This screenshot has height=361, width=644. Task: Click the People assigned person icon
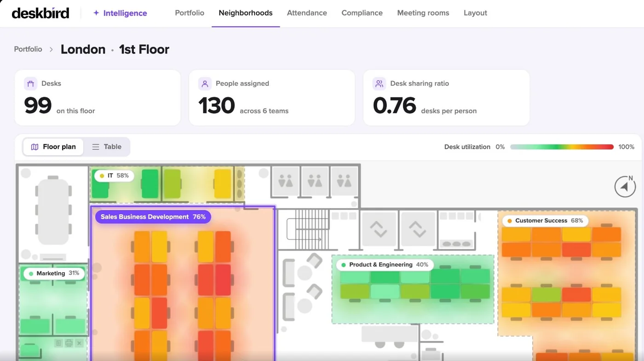[x=205, y=83]
